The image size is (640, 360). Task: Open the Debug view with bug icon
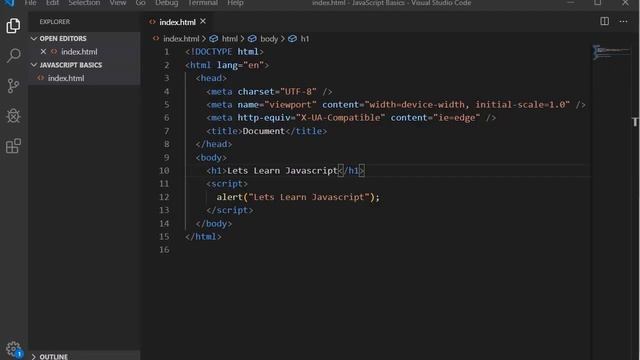[x=13, y=116]
